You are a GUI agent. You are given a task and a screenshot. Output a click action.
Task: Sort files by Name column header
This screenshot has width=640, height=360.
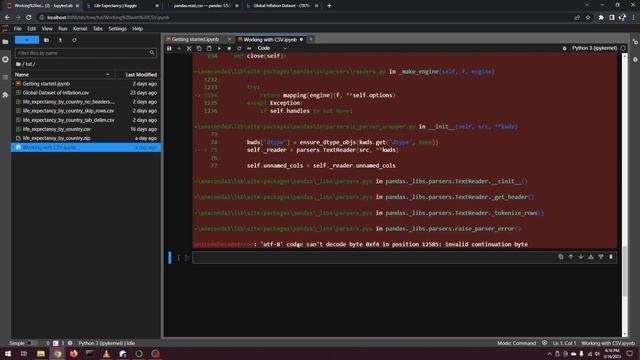coord(63,75)
